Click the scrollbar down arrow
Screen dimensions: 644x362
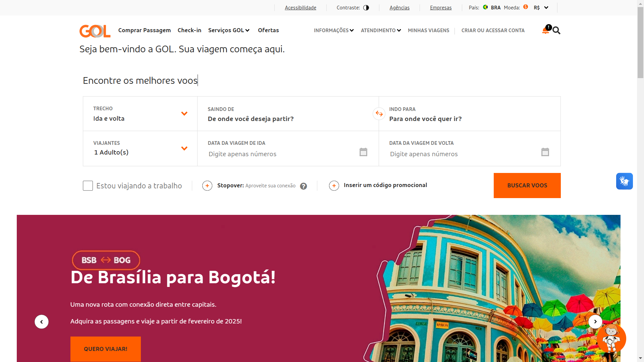click(x=640, y=358)
